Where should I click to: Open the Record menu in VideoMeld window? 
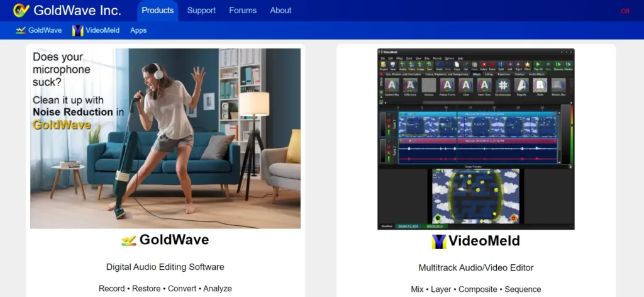[x=437, y=59]
